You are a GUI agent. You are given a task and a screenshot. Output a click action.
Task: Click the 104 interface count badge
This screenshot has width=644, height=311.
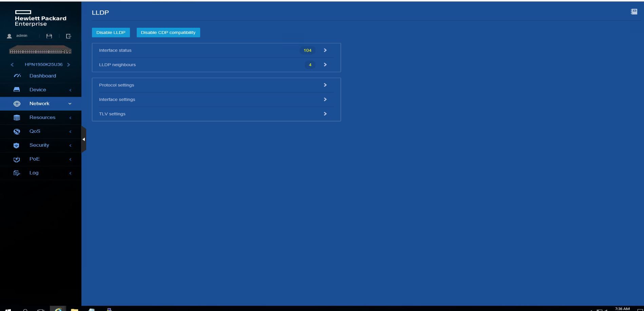point(307,50)
